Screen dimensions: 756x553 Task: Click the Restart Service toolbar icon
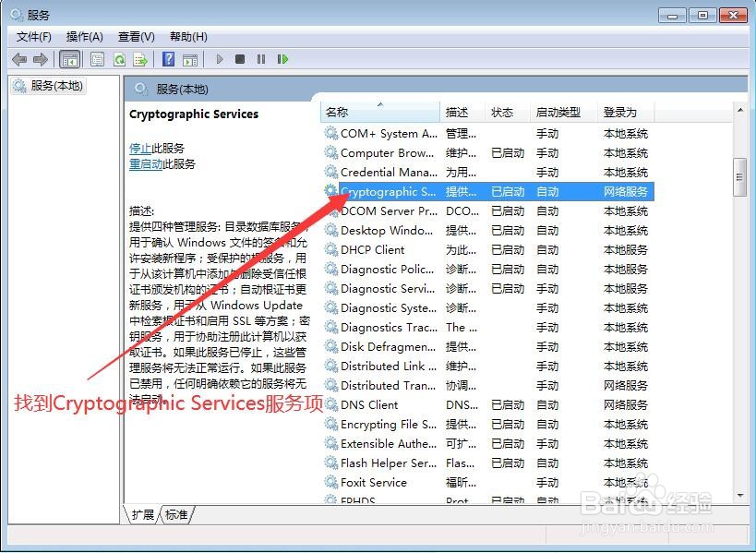click(283, 59)
